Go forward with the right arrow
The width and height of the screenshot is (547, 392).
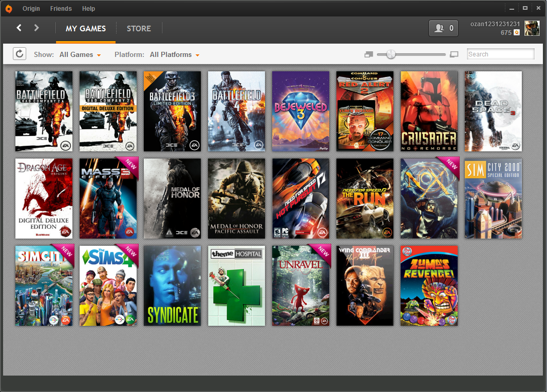[x=36, y=28]
